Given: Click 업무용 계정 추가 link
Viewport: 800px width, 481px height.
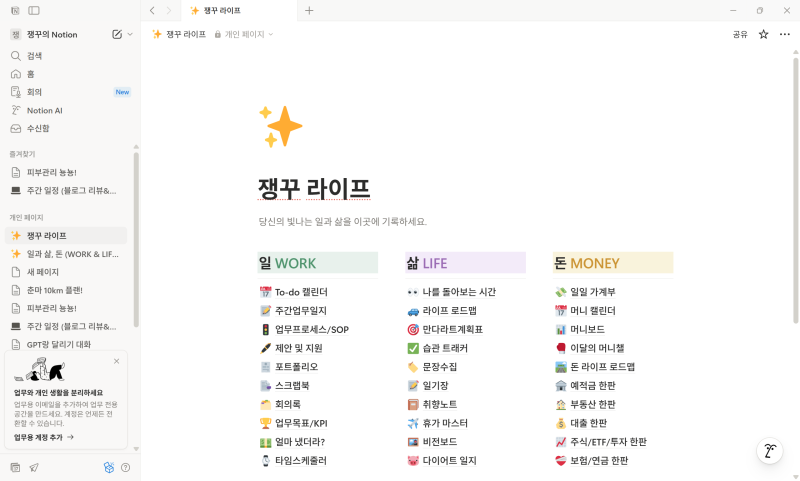Looking at the screenshot, I should (x=43, y=437).
